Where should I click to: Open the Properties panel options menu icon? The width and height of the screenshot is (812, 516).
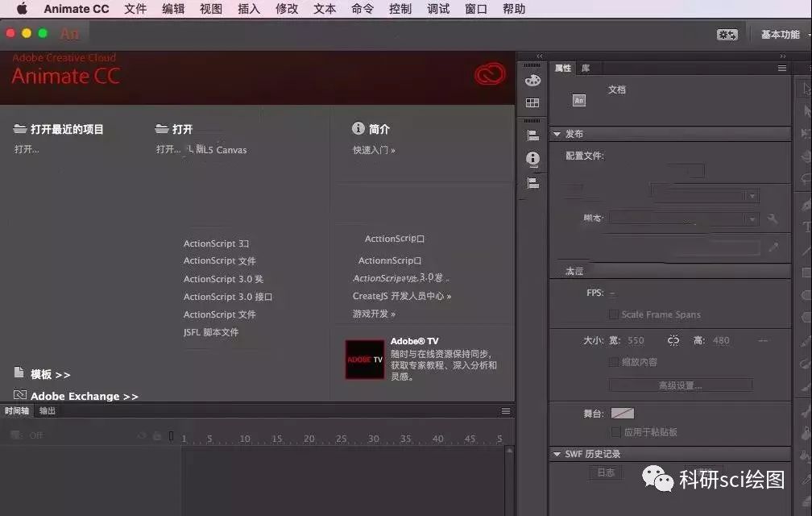(782, 68)
